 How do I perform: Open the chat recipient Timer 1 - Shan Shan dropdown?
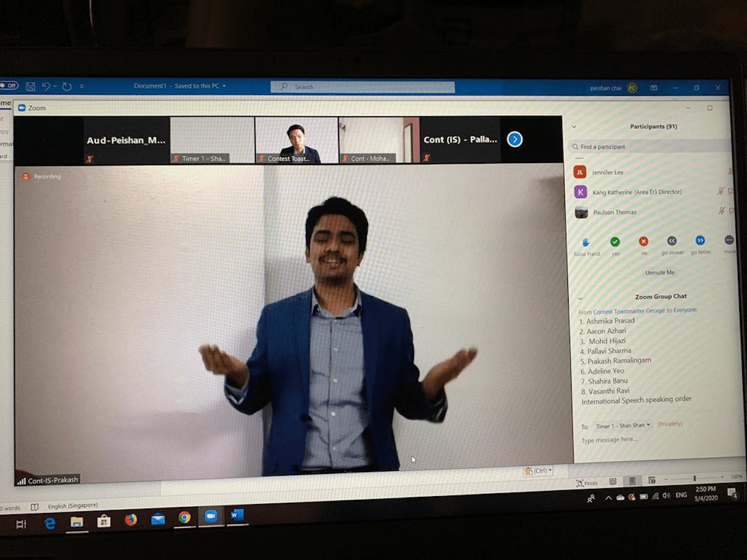(623, 426)
